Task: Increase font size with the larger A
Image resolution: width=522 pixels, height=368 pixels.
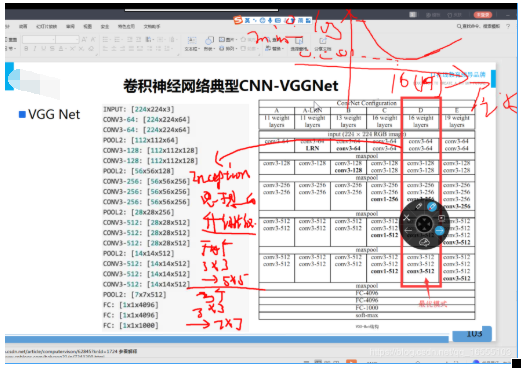Action: pos(84,40)
